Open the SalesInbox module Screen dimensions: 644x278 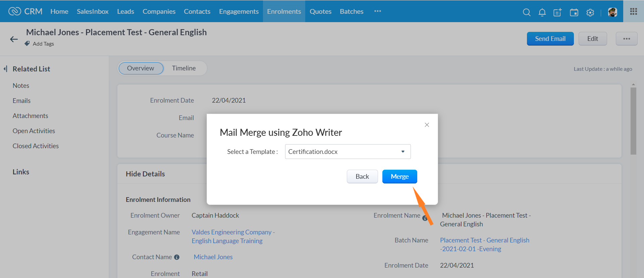click(x=93, y=11)
